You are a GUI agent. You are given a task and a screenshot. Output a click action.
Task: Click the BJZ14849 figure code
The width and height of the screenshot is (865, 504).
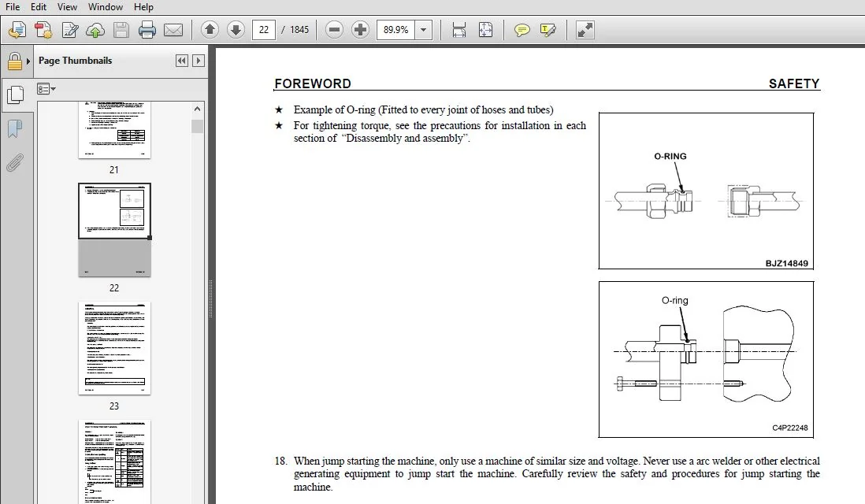tap(787, 264)
